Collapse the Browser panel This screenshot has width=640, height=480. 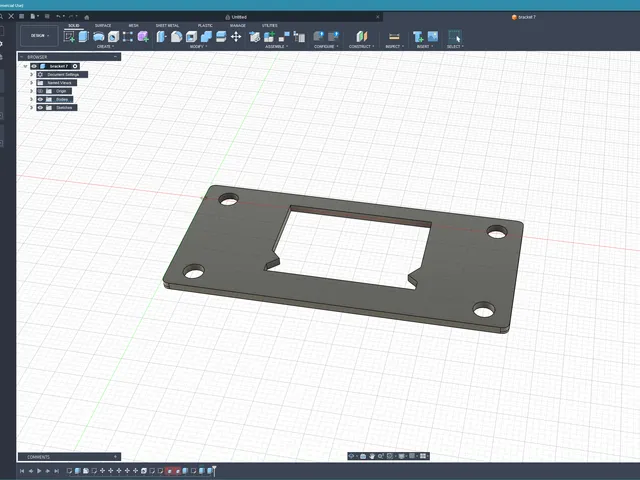(115, 57)
